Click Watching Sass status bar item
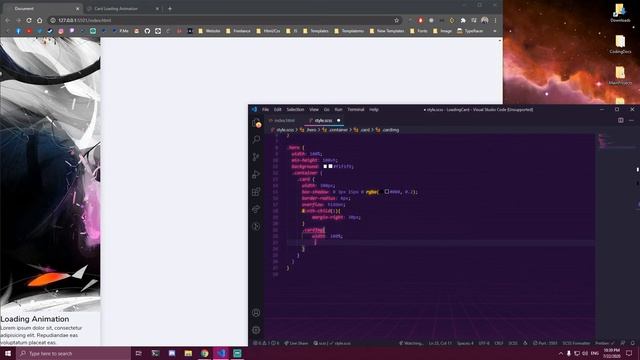The height and width of the screenshot is (360, 640). pos(411,343)
